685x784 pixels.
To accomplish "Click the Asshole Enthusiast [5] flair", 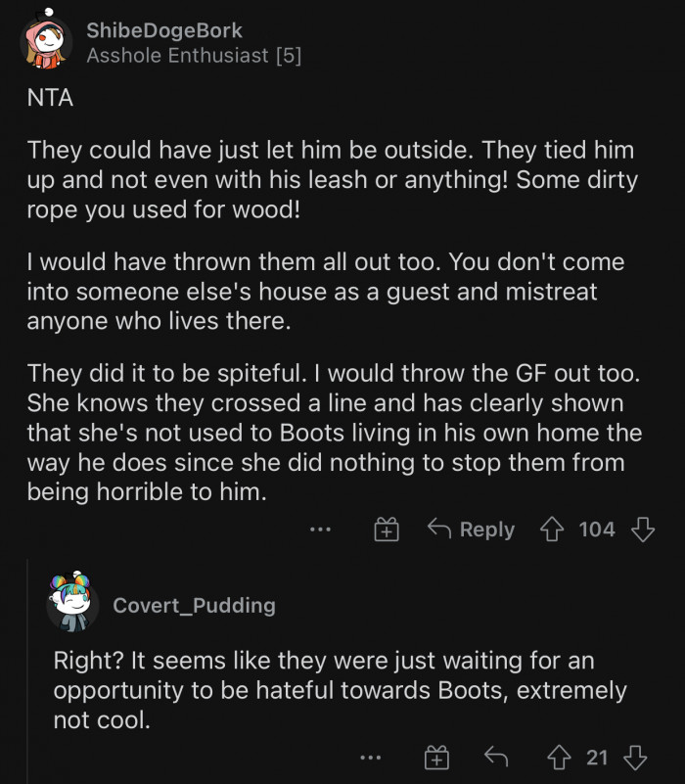I will pyautogui.click(x=194, y=56).
